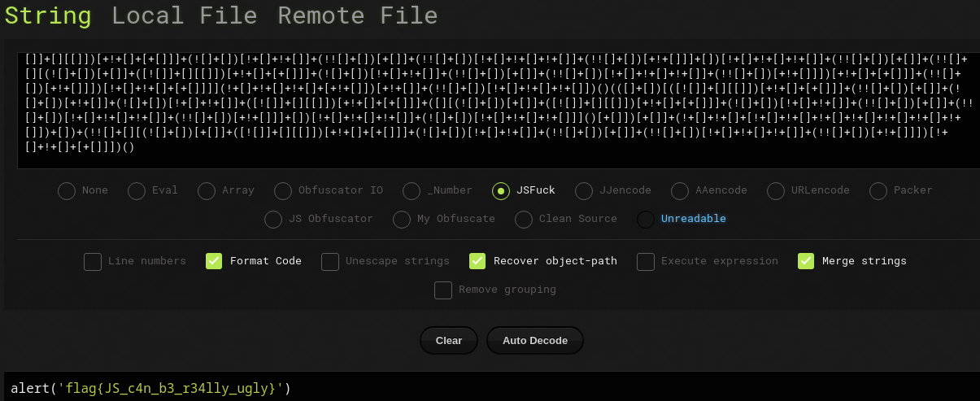This screenshot has width=980, height=401.
Task: Switch to the Local File tab
Action: coord(184,15)
